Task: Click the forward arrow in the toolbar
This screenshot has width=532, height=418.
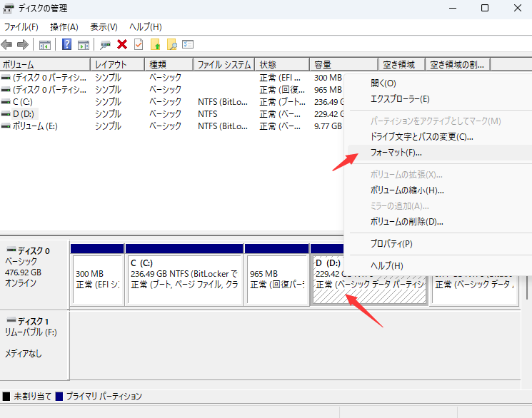Action: [23, 44]
